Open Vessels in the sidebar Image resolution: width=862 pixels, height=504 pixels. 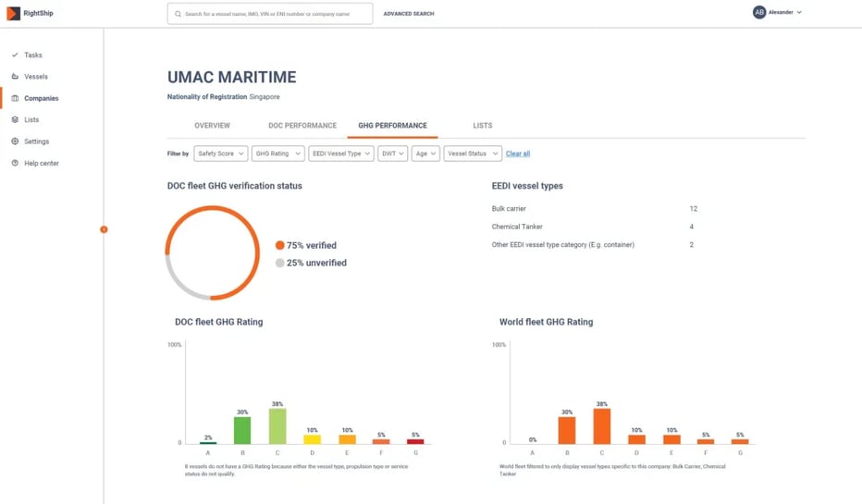[x=36, y=77]
